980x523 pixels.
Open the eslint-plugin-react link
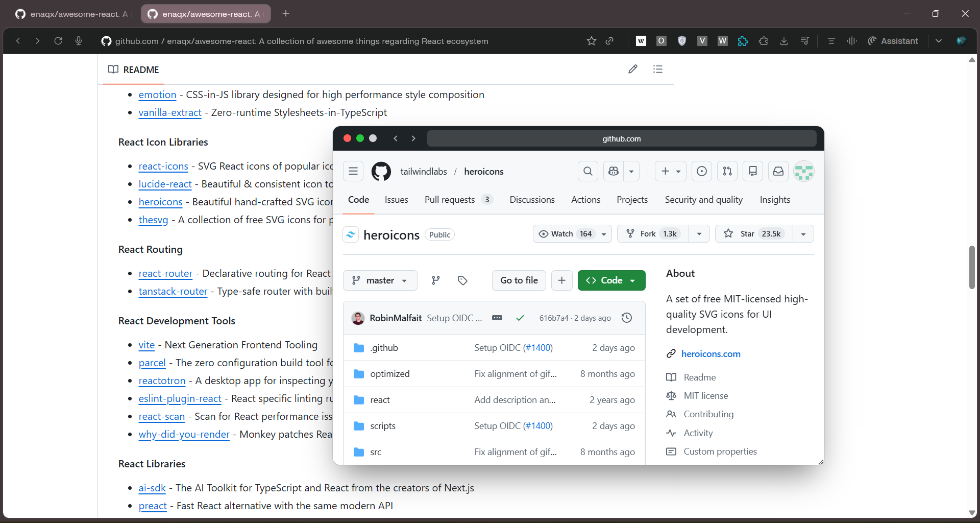tap(180, 398)
